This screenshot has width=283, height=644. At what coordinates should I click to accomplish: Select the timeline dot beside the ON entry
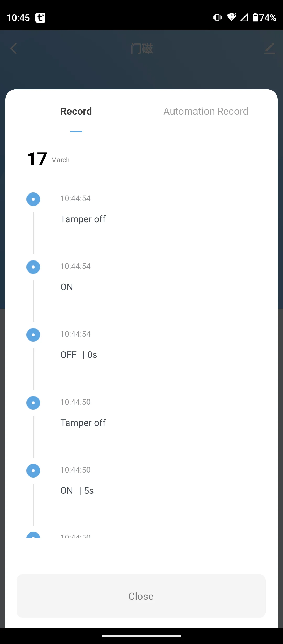tap(33, 267)
